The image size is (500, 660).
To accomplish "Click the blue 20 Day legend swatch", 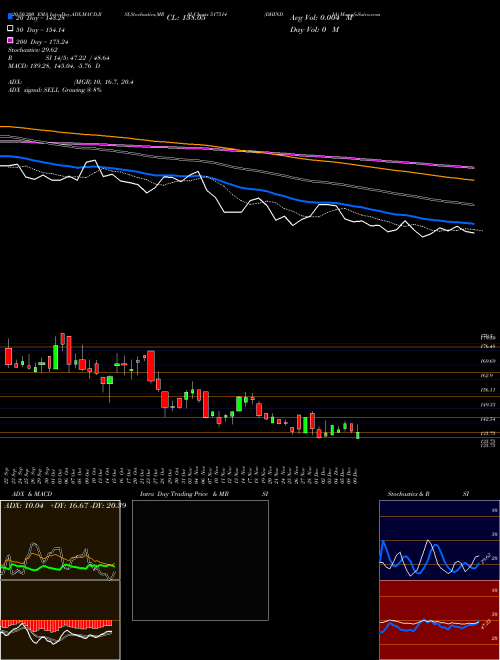I will [x=10, y=16].
